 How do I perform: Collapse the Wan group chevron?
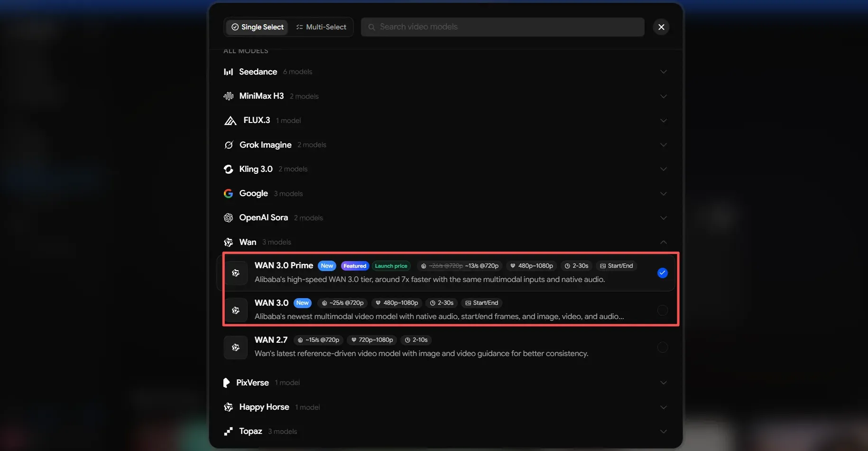click(664, 242)
